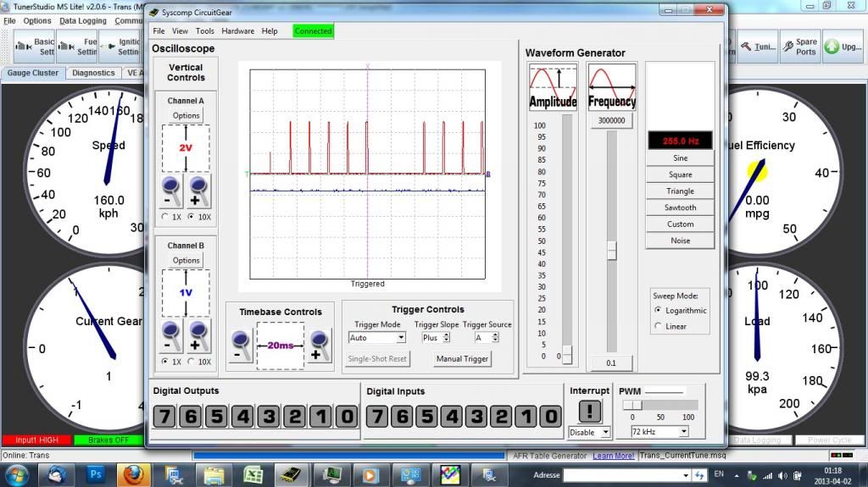Toggle digital output bit 0

(347, 416)
